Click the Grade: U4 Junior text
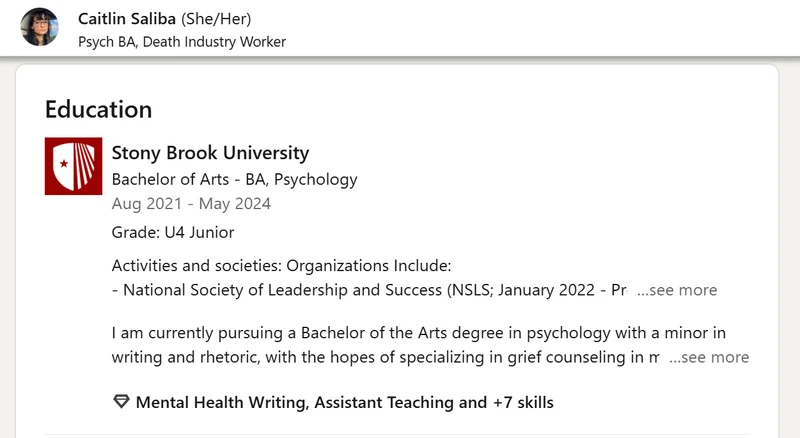The image size is (800, 438). [173, 232]
